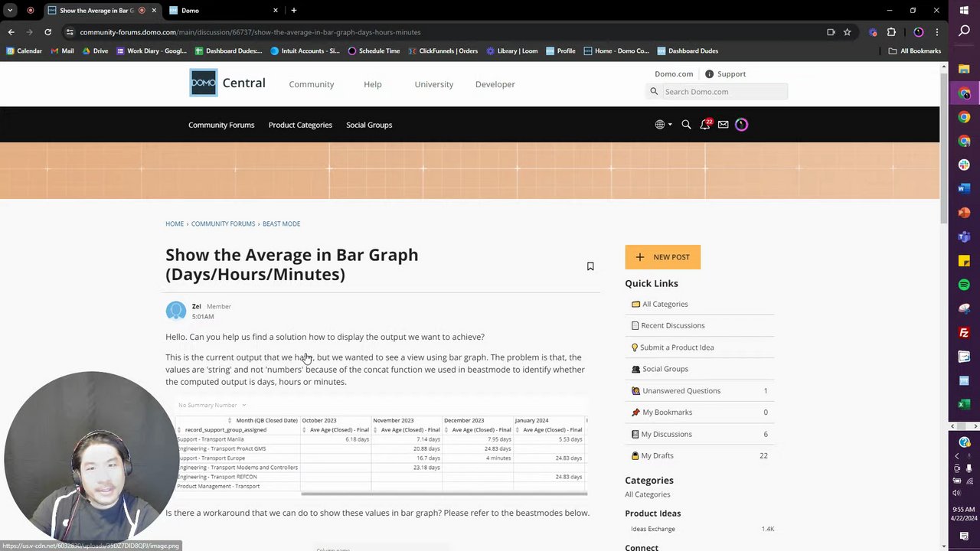Image resolution: width=980 pixels, height=551 pixels.
Task: Open the Developer top menu
Action: pyautogui.click(x=495, y=84)
